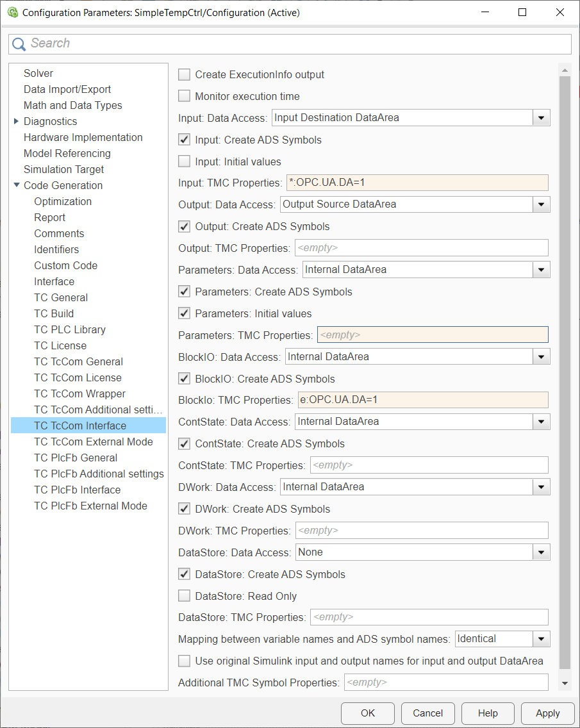Click the scrollbar down arrow
Image resolution: width=580 pixels, height=728 pixels.
pyautogui.click(x=565, y=683)
